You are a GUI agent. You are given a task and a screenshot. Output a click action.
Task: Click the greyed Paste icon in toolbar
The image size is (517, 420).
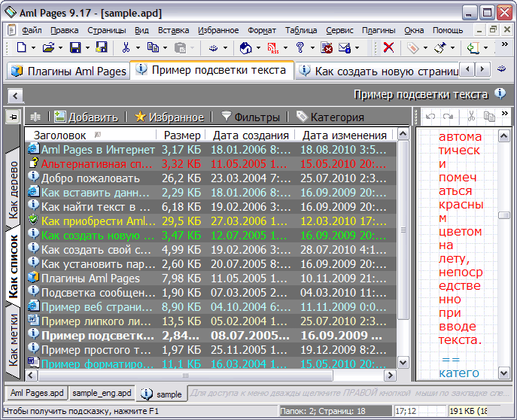click(x=180, y=48)
